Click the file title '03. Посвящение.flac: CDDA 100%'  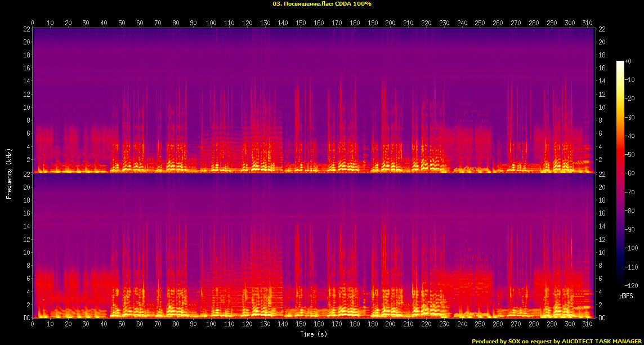point(321,4)
